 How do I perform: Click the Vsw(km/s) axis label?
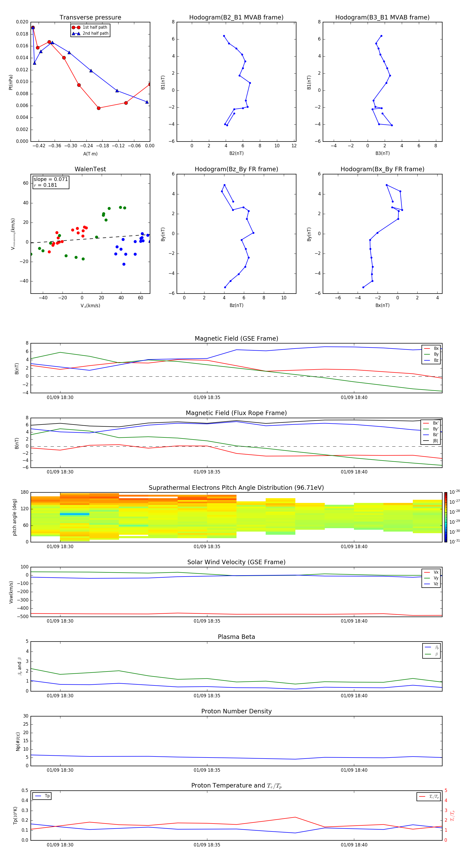coord(11,592)
